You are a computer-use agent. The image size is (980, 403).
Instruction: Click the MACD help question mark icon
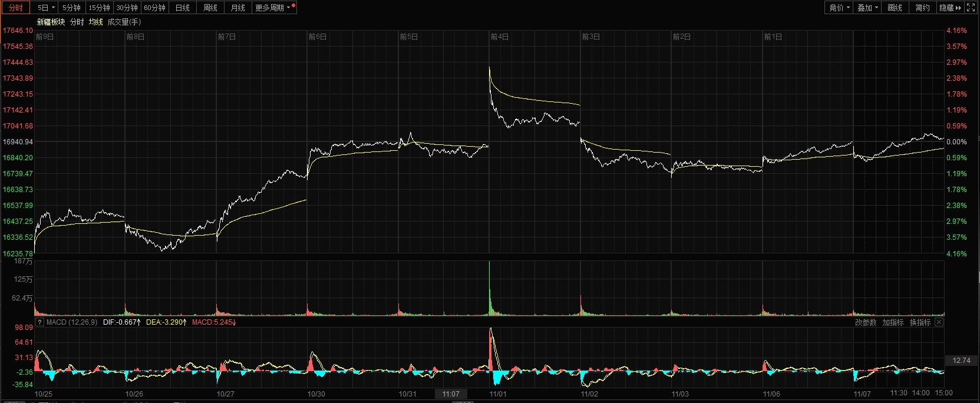(x=39, y=322)
